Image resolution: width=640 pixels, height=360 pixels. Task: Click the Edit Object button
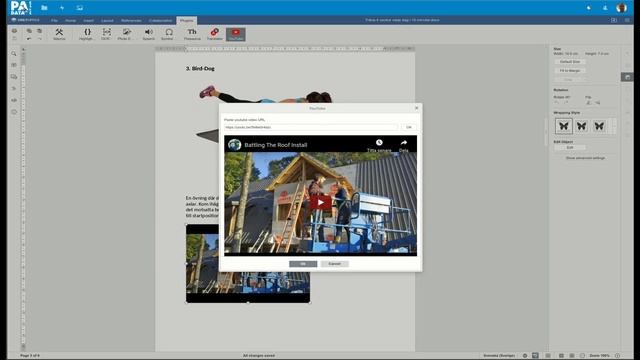click(570, 147)
